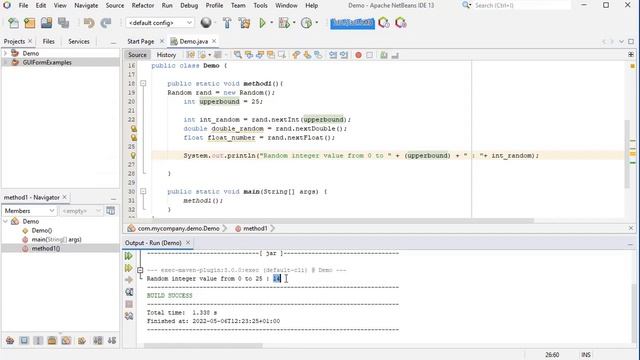Click the Comment code icon

click(x=384, y=55)
